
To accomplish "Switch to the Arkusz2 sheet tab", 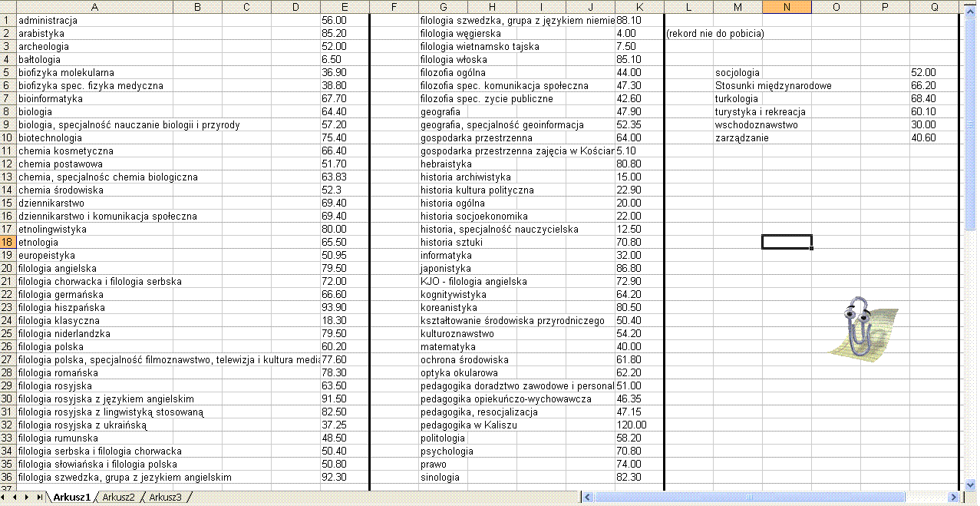I will pos(118,498).
